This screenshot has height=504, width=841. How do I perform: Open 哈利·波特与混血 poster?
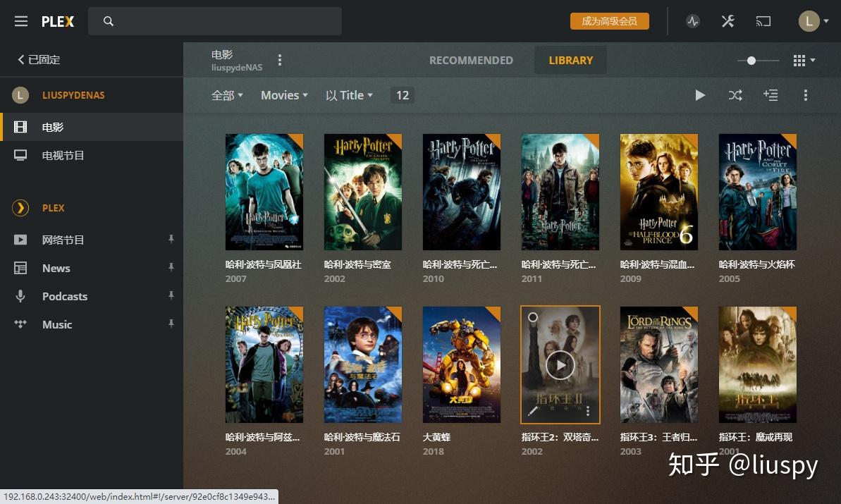coord(659,192)
